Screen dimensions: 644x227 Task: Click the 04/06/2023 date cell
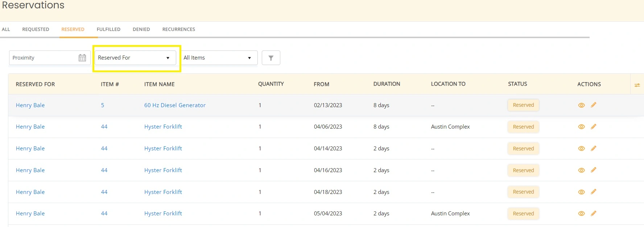328,127
